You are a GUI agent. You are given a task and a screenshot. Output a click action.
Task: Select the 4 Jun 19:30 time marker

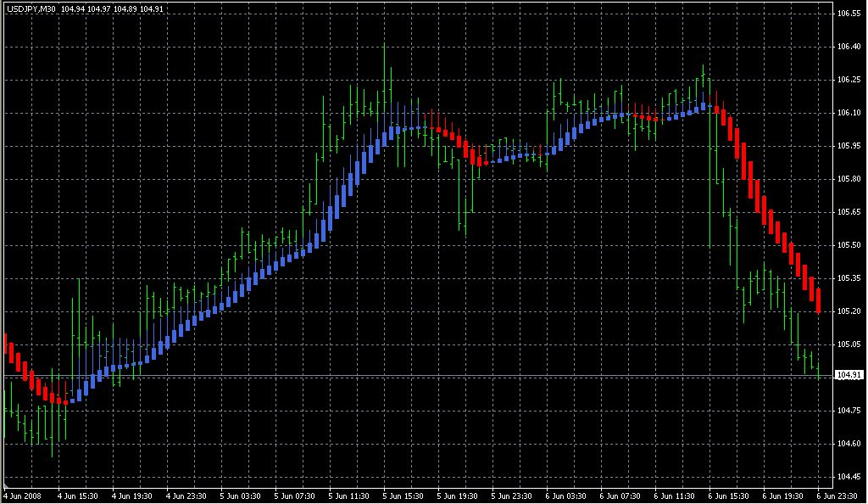click(x=132, y=496)
